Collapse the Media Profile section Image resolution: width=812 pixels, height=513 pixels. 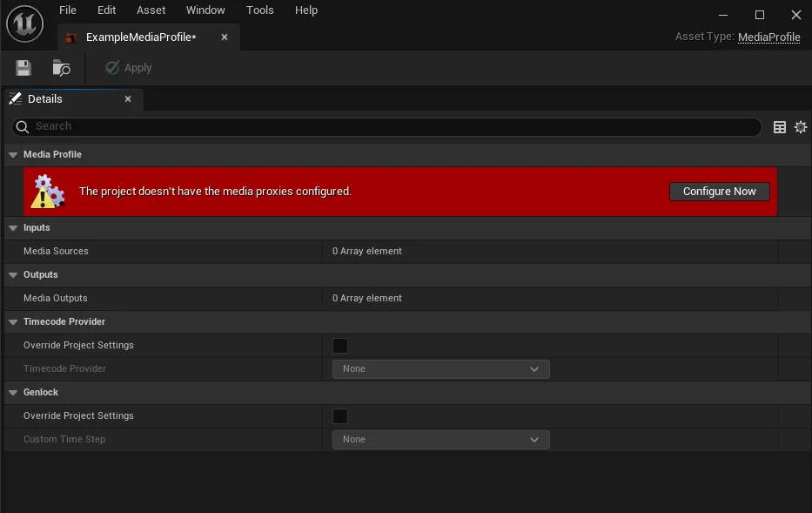pyautogui.click(x=13, y=154)
